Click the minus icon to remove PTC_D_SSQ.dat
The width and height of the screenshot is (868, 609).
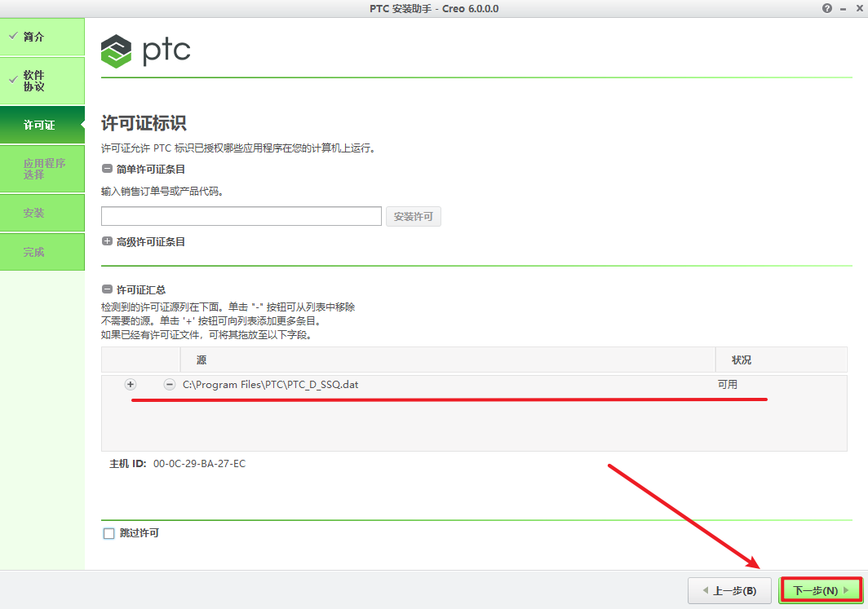coord(169,384)
